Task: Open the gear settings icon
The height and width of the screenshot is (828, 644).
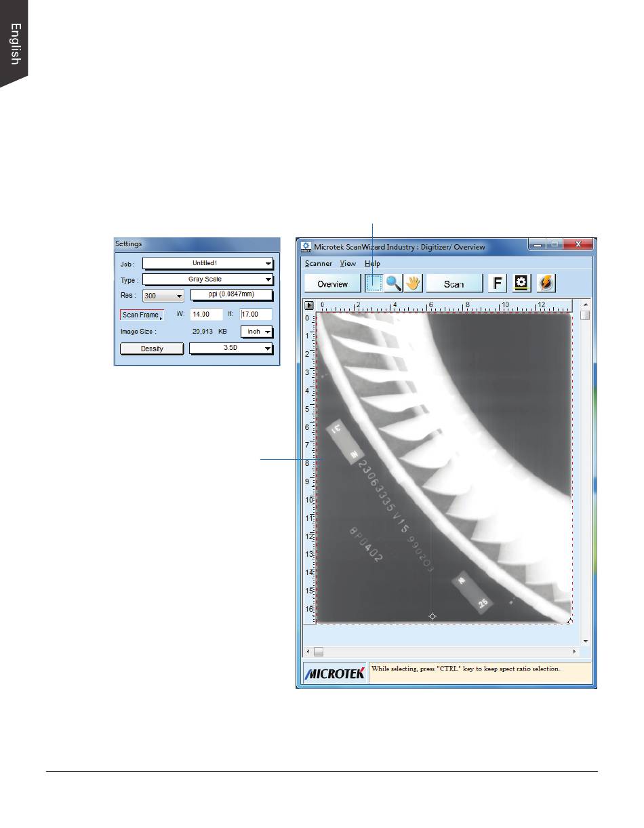Action: [x=522, y=283]
